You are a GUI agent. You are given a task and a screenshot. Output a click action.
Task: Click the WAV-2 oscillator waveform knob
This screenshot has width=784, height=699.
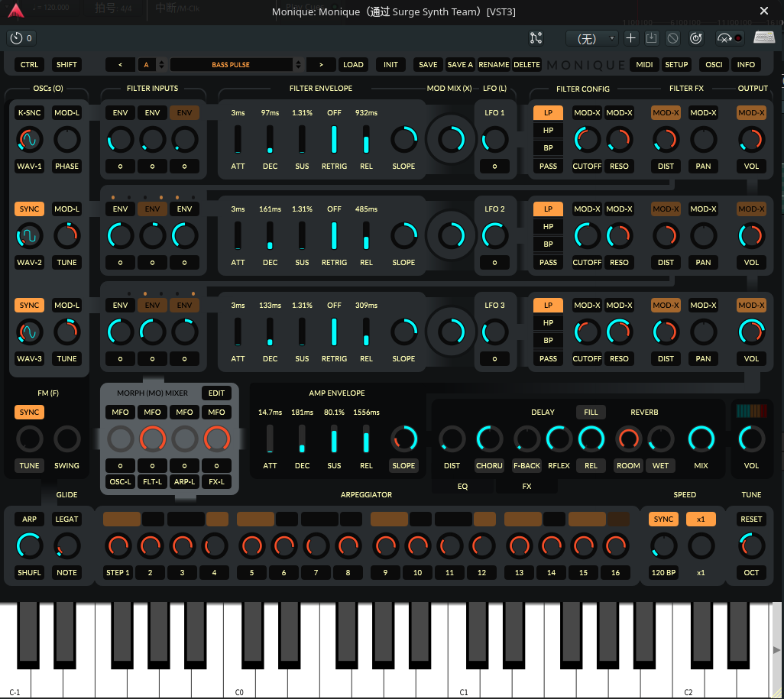click(29, 236)
